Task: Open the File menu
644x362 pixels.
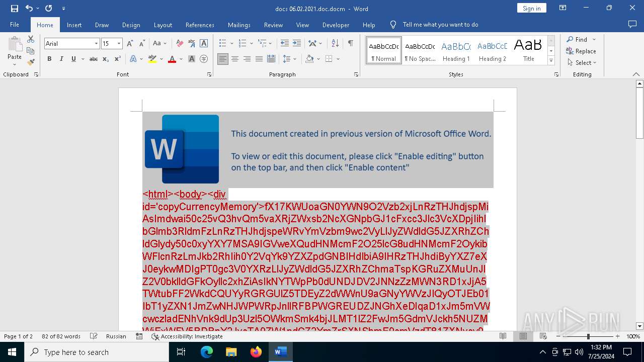Action: point(15,25)
